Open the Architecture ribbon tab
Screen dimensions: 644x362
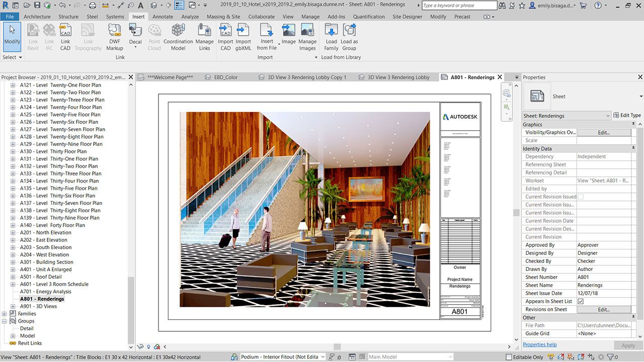tap(37, 17)
